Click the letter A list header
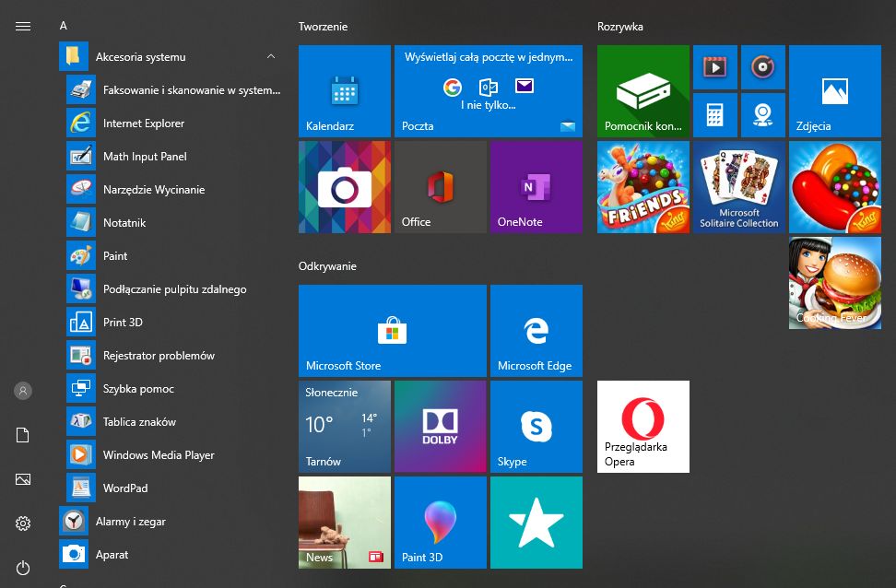The height and width of the screenshot is (588, 896). coord(64,26)
